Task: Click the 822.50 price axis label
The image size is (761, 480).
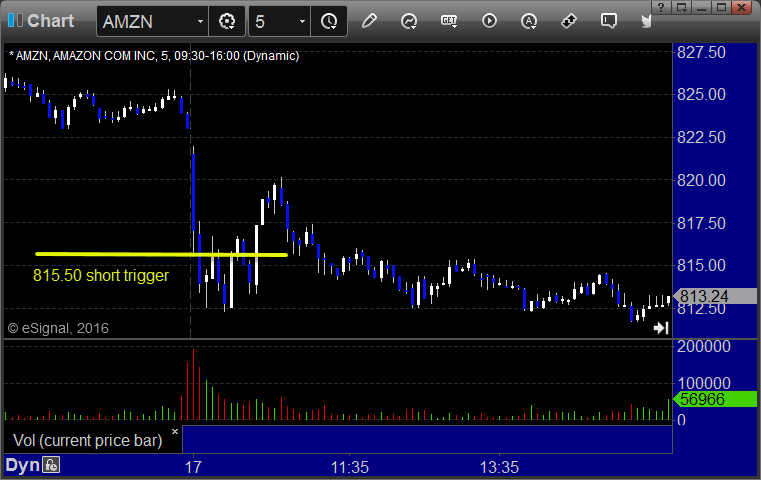Action: (701, 137)
